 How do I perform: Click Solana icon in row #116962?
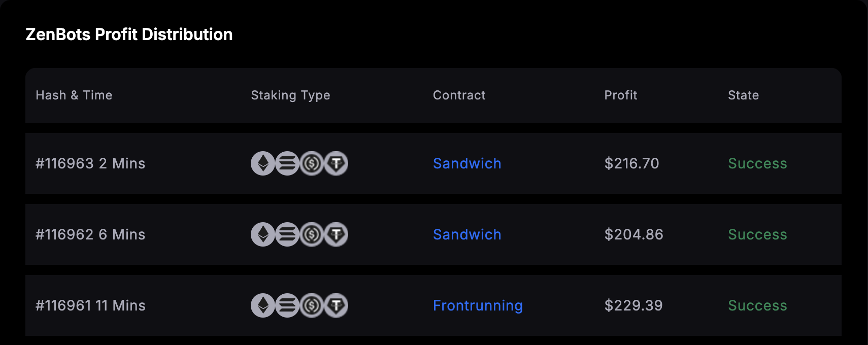coord(287,234)
